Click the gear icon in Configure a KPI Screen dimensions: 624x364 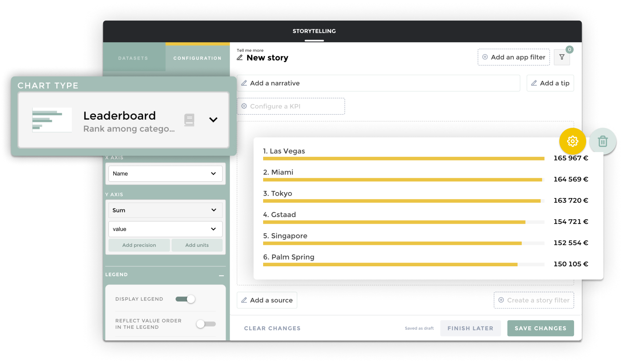coord(244,106)
